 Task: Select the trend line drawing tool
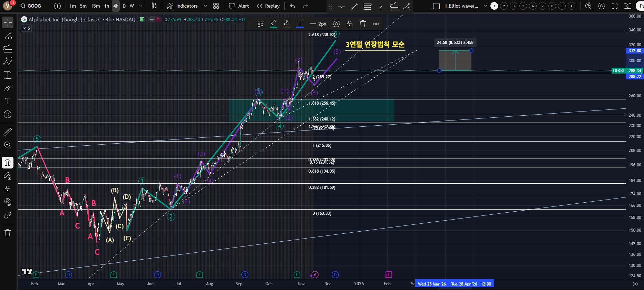[8, 36]
